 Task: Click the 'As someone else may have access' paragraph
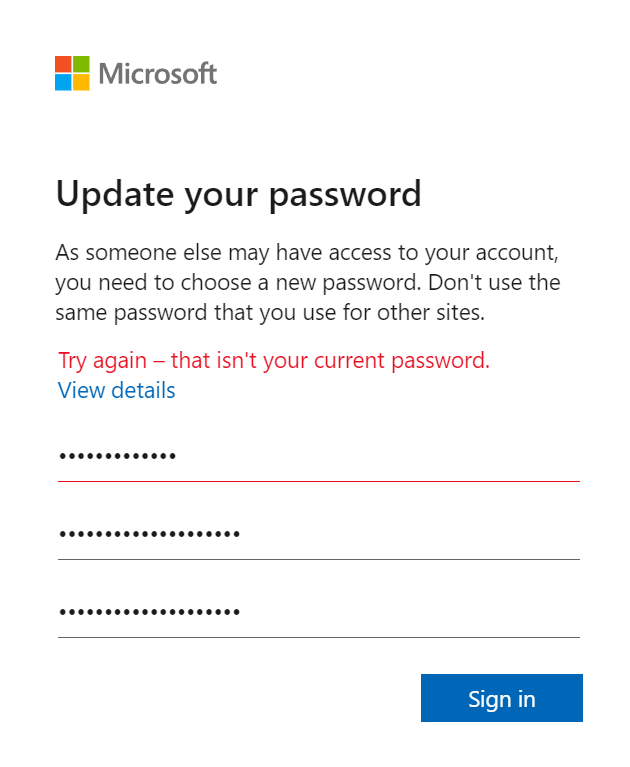[x=308, y=283]
